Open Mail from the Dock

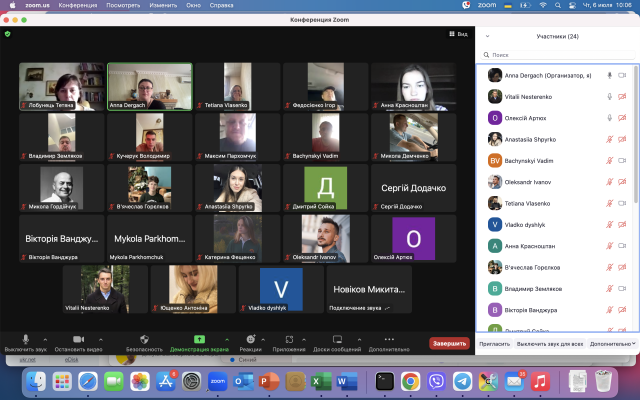(x=514, y=382)
